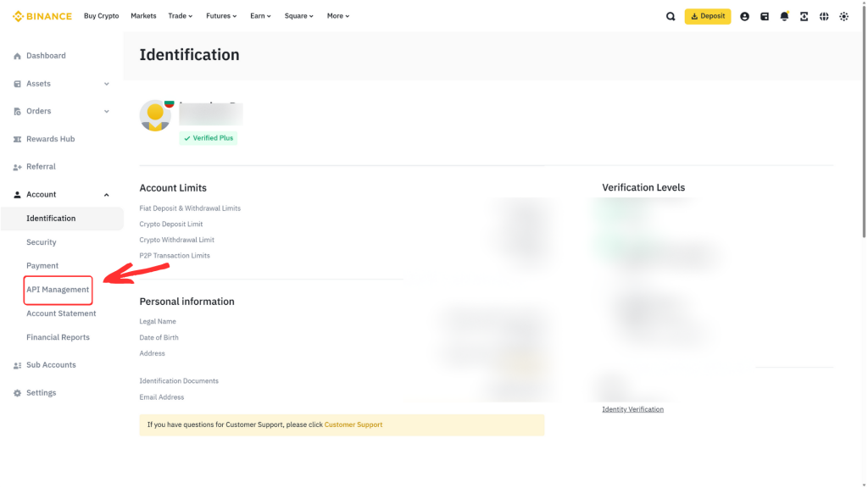This screenshot has height=488, width=868.
Task: Click the Personal information heading
Action: [187, 302]
